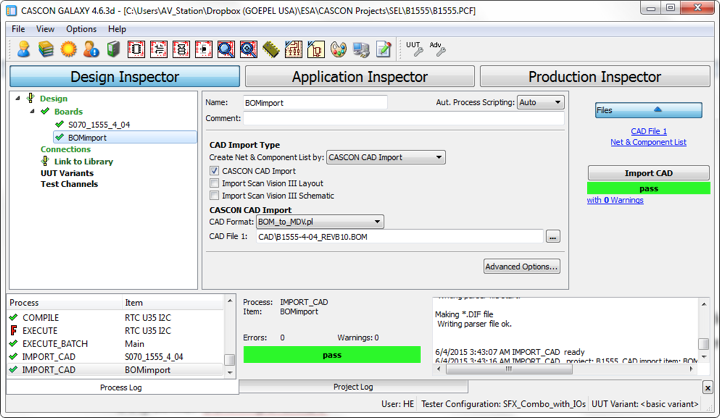Viewport: 720px width, 418px height.
Task: Open the CAD File 1 link
Action: pyautogui.click(x=648, y=131)
